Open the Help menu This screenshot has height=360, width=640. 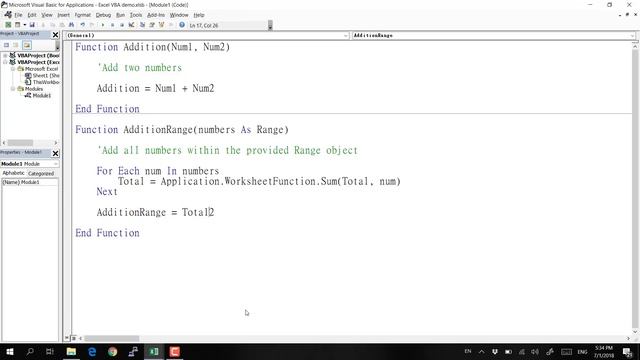199,15
